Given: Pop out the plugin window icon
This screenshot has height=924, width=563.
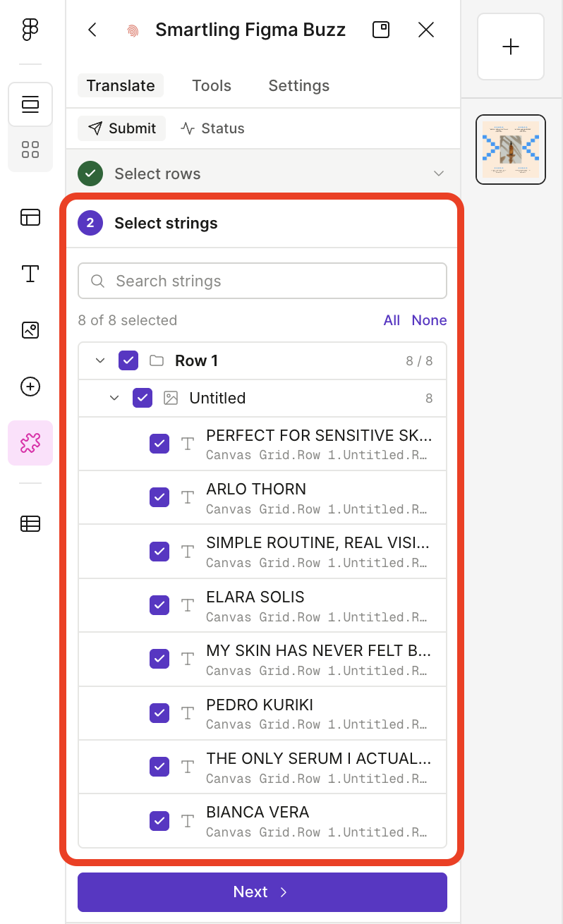Looking at the screenshot, I should point(381,30).
